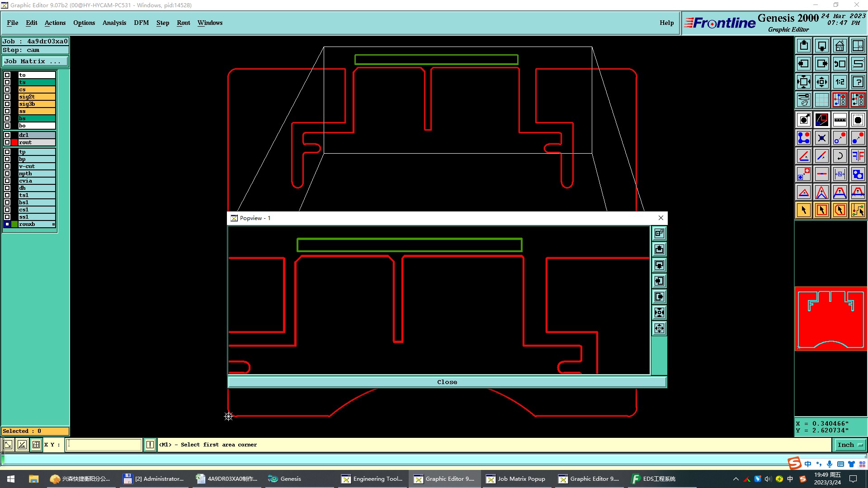Viewport: 868px width, 488px height.
Task: Click the Home view icon
Action: (x=840, y=46)
